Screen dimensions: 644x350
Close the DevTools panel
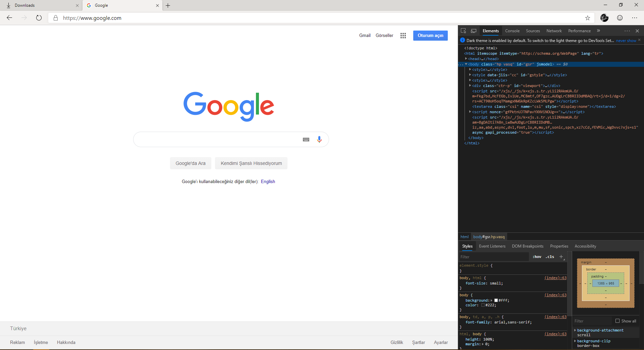tap(637, 31)
